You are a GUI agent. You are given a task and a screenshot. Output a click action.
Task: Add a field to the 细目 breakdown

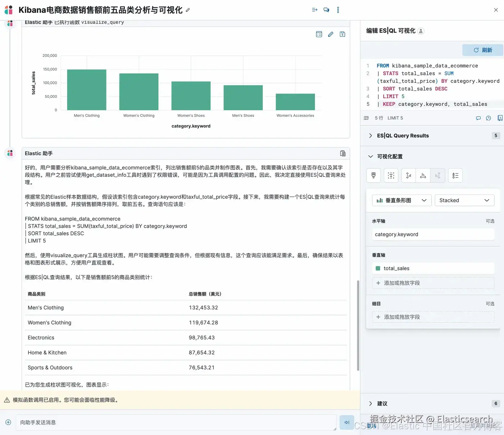[x=433, y=317]
